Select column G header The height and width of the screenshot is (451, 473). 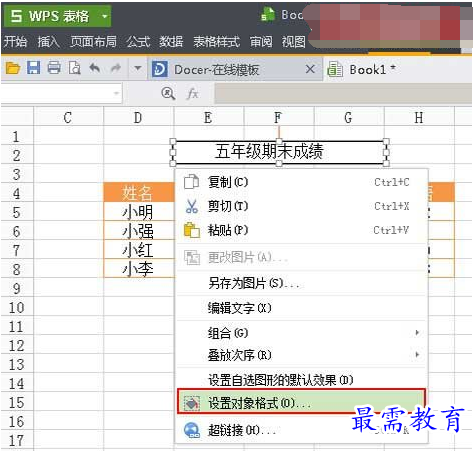(349, 118)
